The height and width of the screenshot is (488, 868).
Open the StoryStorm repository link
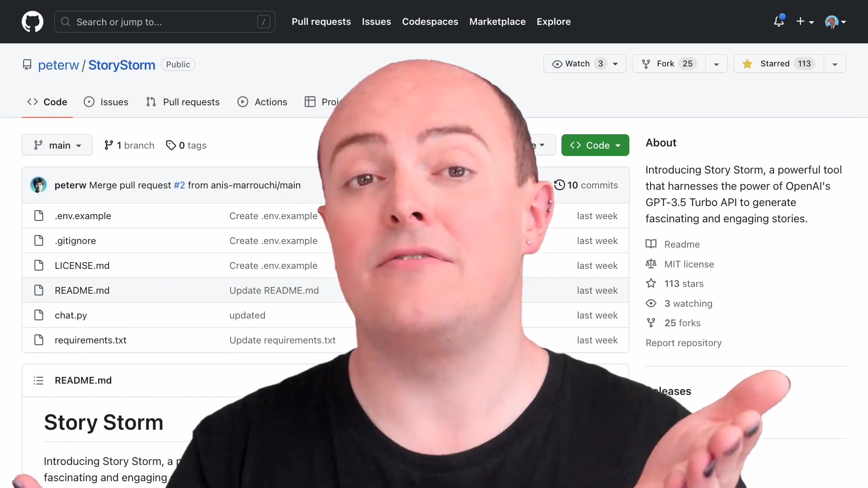[x=122, y=65]
